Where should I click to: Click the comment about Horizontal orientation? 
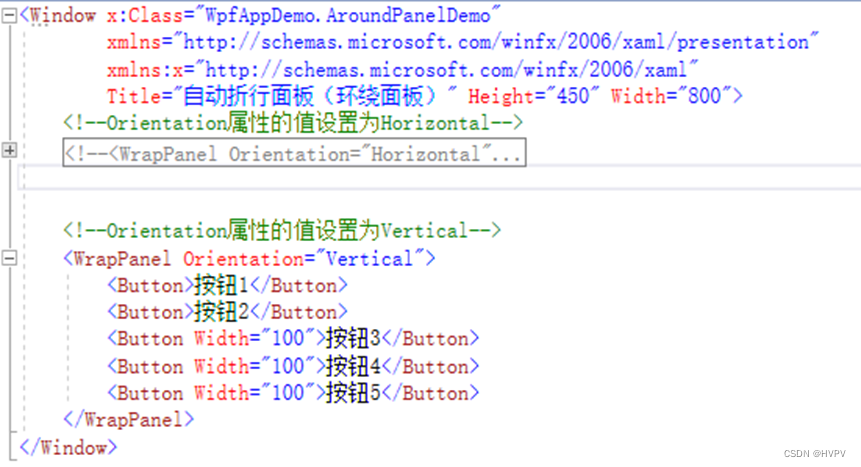click(293, 123)
